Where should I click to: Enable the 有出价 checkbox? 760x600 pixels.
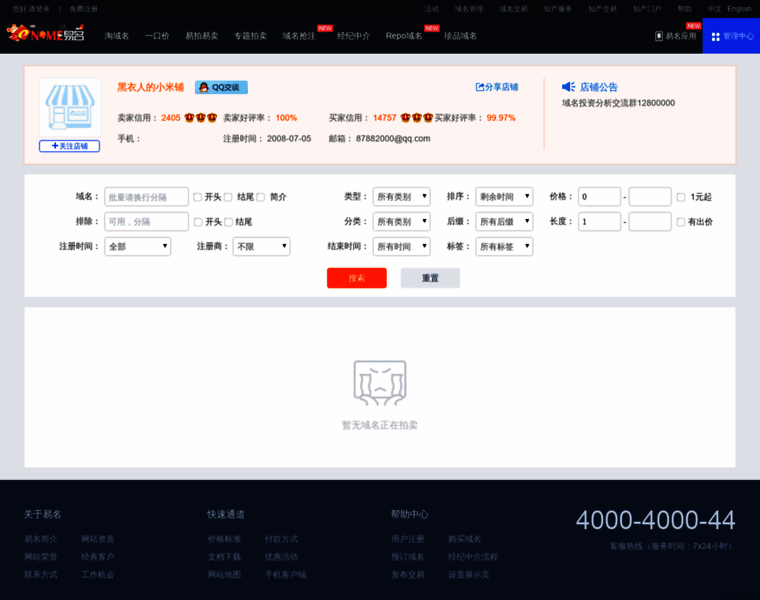pos(681,222)
